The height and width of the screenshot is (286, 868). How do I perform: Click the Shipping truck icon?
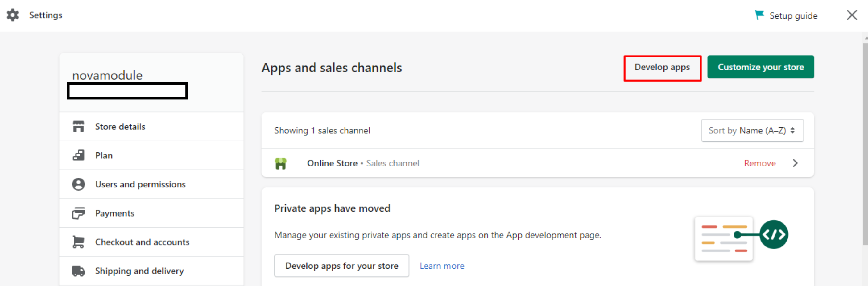click(x=79, y=271)
